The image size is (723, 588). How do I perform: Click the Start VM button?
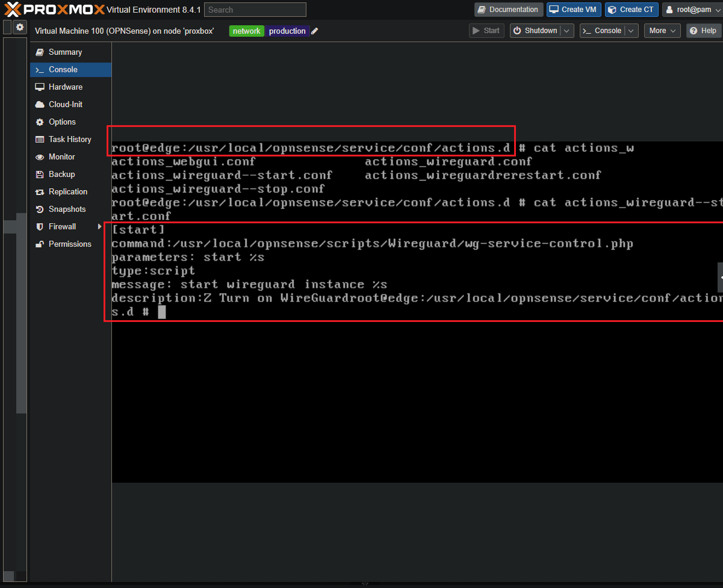pyautogui.click(x=486, y=31)
